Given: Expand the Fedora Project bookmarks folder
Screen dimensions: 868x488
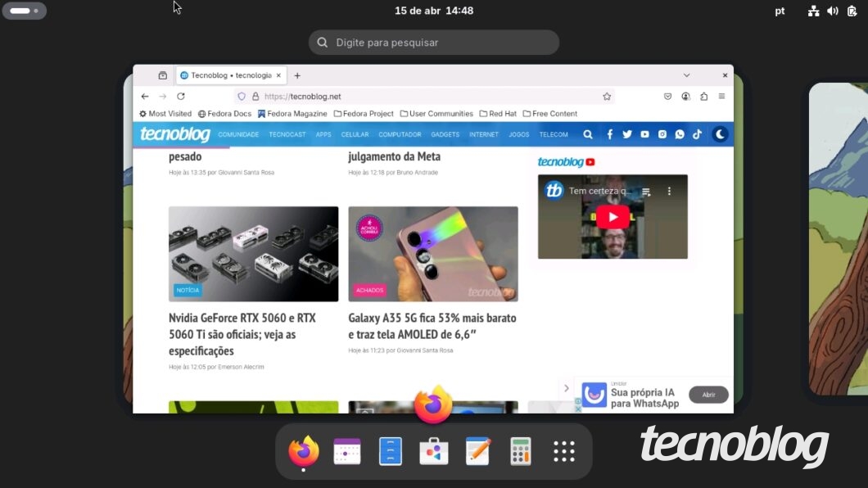Looking at the screenshot, I should click(364, 114).
